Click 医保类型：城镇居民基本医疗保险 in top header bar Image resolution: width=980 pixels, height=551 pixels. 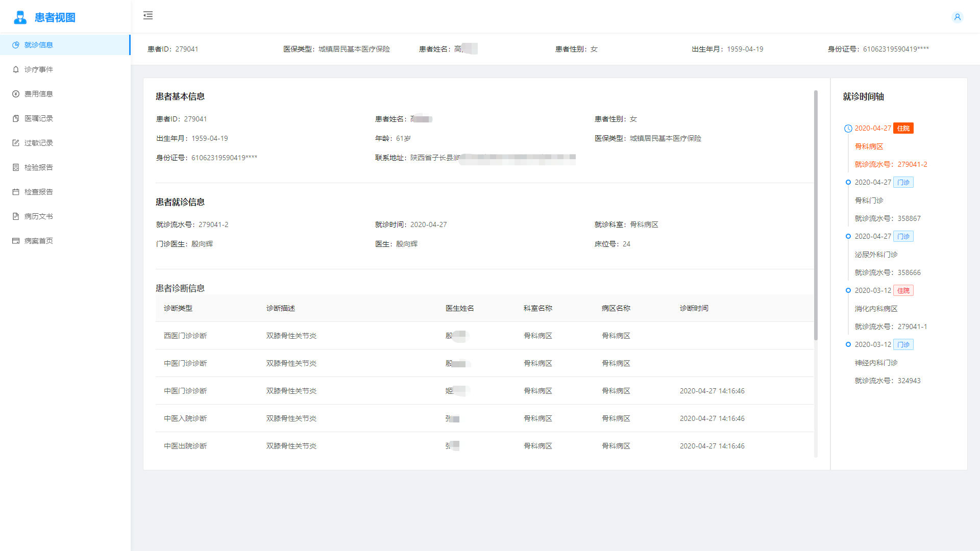pos(337,49)
